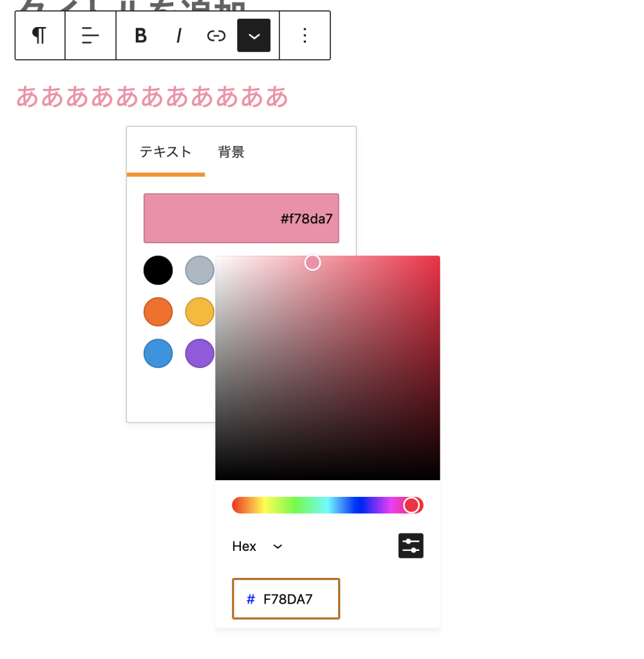Open the three-dot block options menu
Screen dimensions: 644x659
[x=305, y=35]
